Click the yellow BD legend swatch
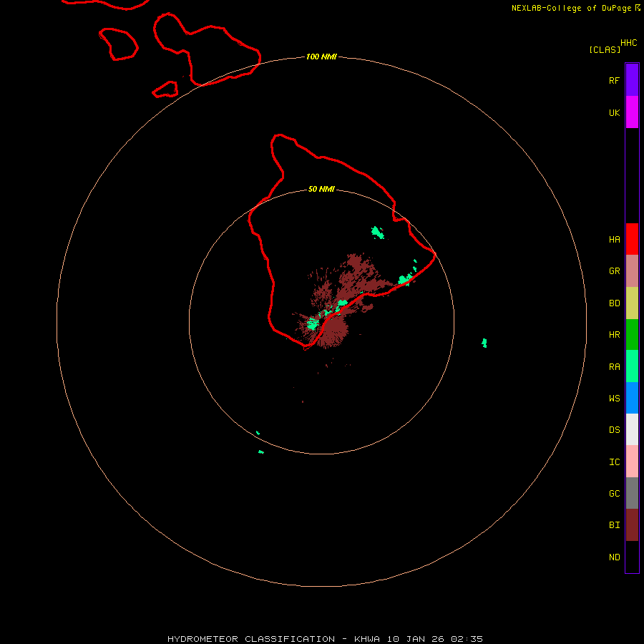 pyautogui.click(x=632, y=303)
